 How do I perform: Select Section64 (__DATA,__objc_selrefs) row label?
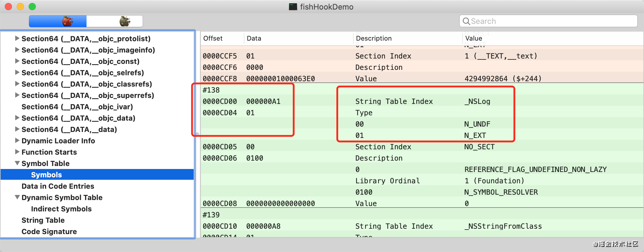tap(83, 73)
